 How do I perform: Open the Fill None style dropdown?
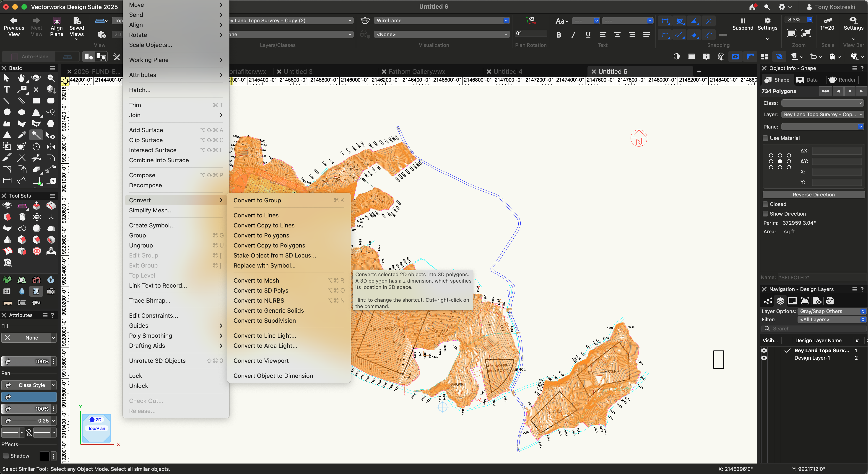point(29,338)
